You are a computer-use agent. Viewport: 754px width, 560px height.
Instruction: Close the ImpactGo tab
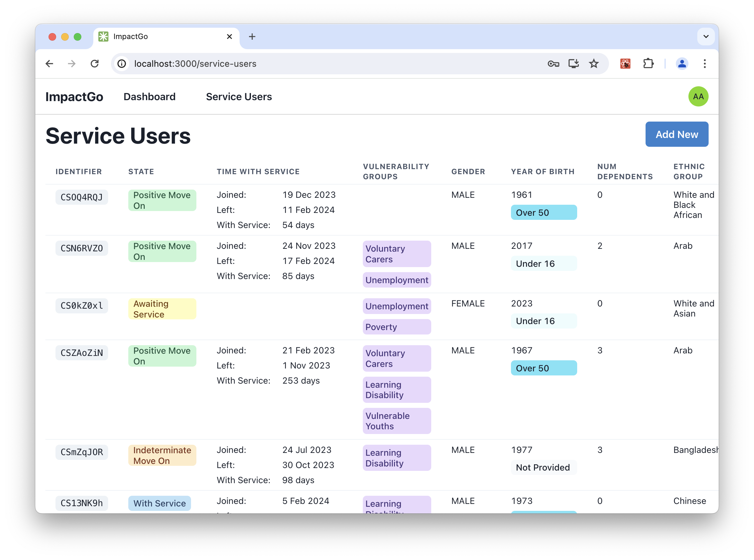229,37
